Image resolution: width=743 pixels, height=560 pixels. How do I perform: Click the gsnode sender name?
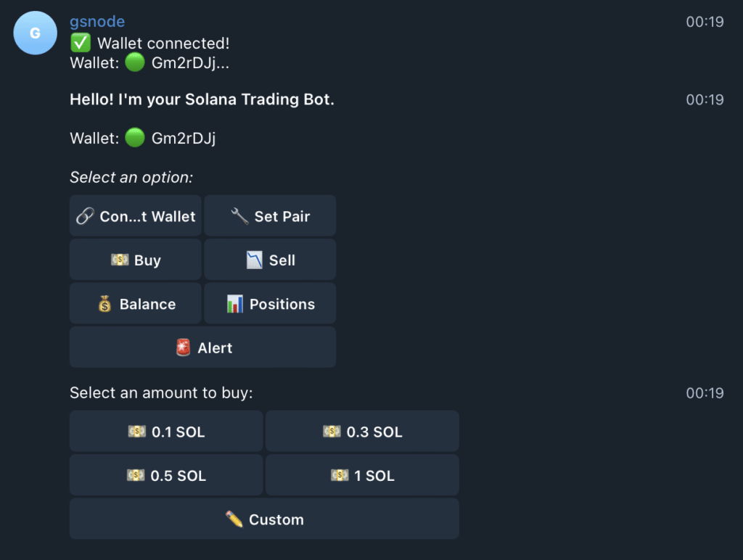pos(97,21)
